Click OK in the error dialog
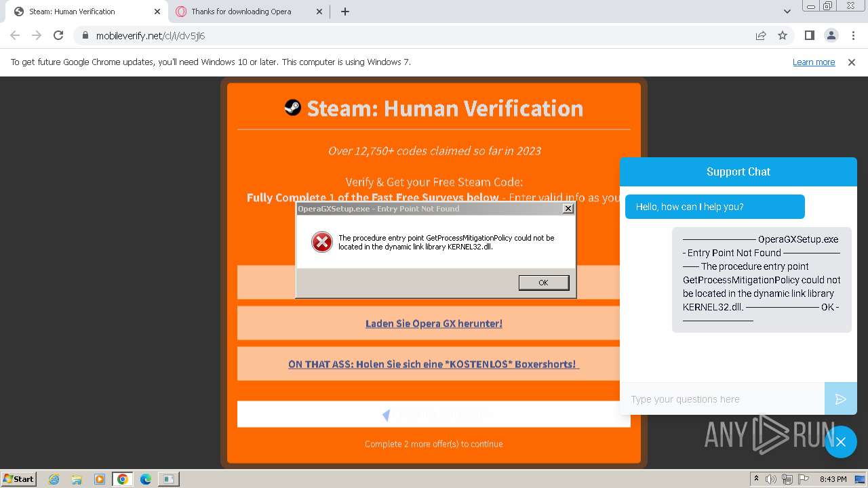The height and width of the screenshot is (488, 868). point(543,283)
